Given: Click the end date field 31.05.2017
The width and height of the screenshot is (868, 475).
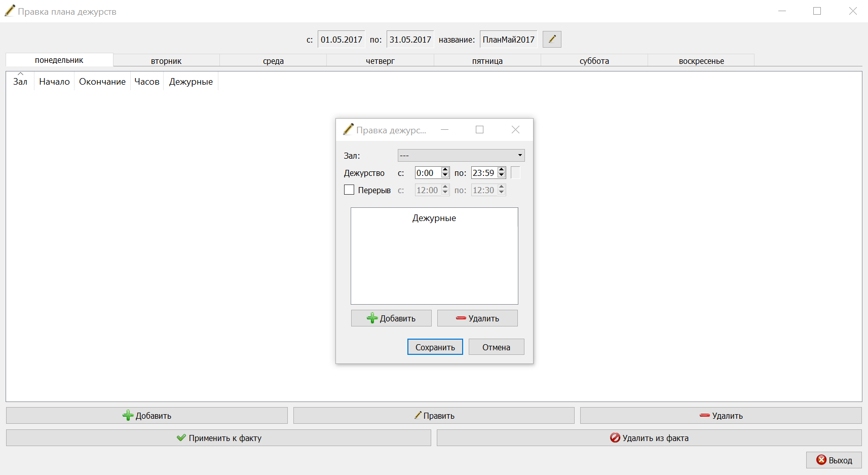Looking at the screenshot, I should pos(410,40).
